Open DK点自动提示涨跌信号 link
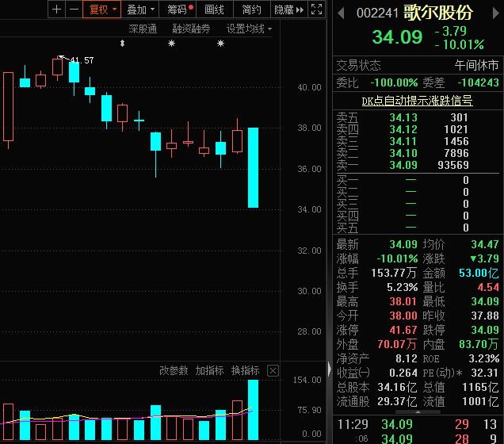504x444 pixels. (417, 101)
